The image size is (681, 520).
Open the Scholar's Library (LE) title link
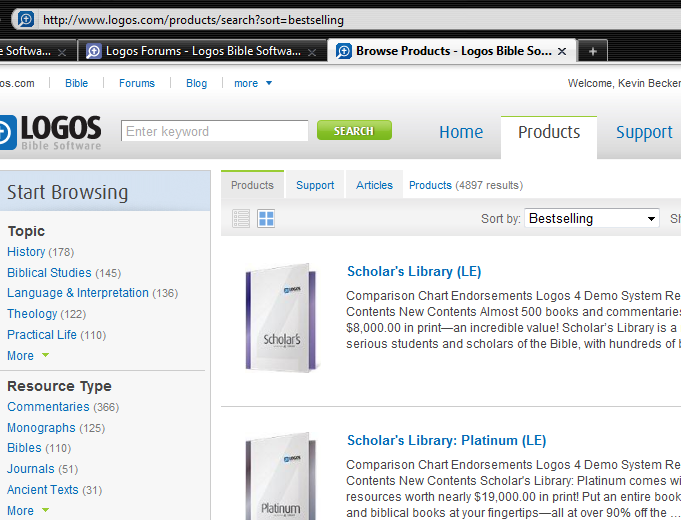pos(414,272)
